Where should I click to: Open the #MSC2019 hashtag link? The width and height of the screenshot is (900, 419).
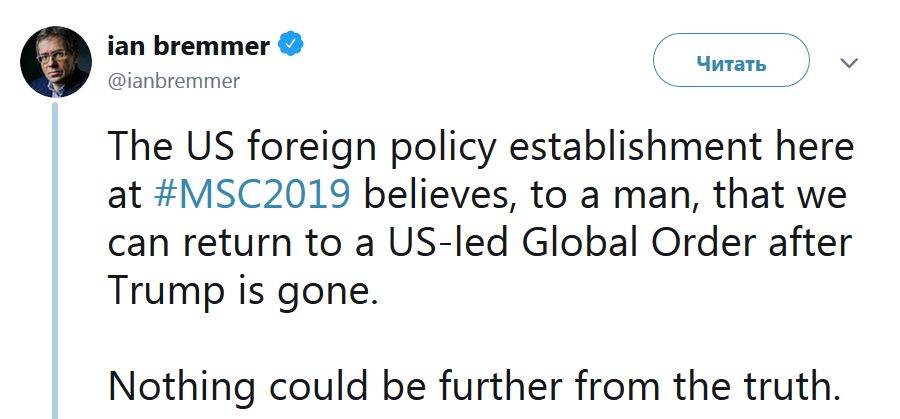coord(252,193)
